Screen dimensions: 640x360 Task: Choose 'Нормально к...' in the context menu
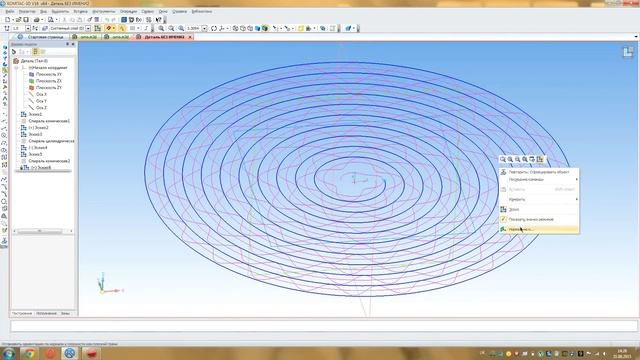tap(539, 229)
